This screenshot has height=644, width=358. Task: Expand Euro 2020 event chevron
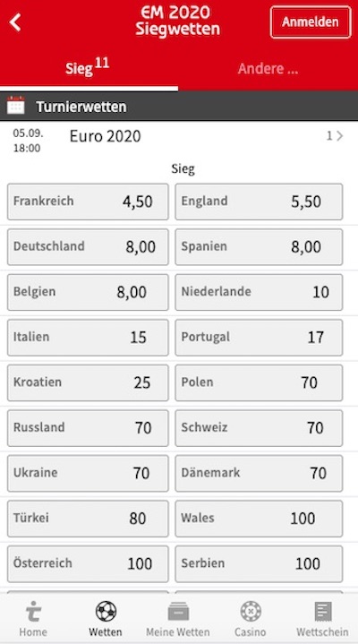339,136
